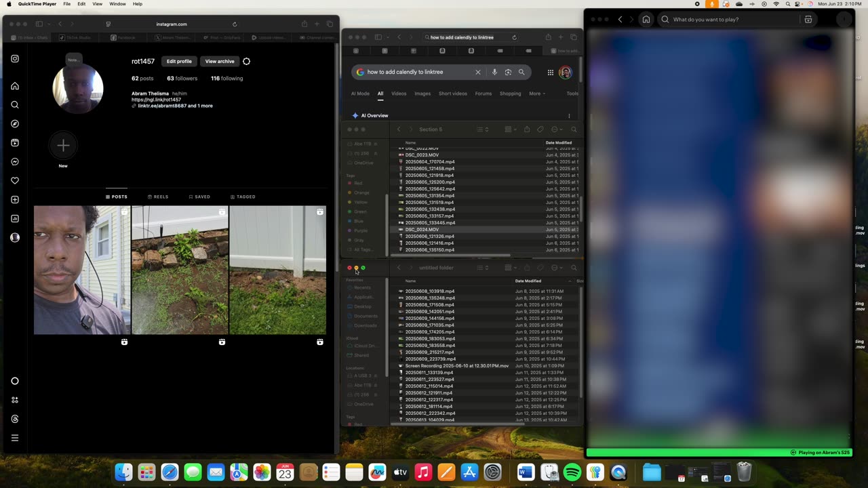868x488 pixels.
Task: Open the Instagram Home icon in sidebar
Action: (x=15, y=86)
